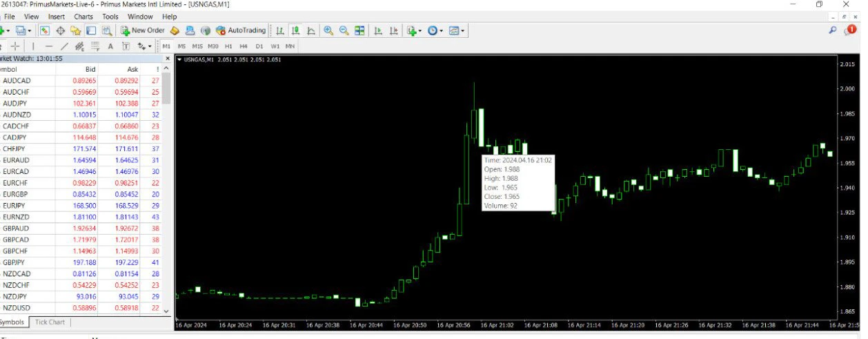Screen dimensions: 868x339
Task: Select the bar chart type icon
Action: 280,30
